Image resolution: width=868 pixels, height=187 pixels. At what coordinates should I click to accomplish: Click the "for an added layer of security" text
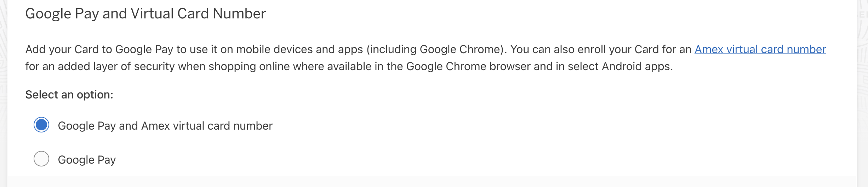(100, 66)
